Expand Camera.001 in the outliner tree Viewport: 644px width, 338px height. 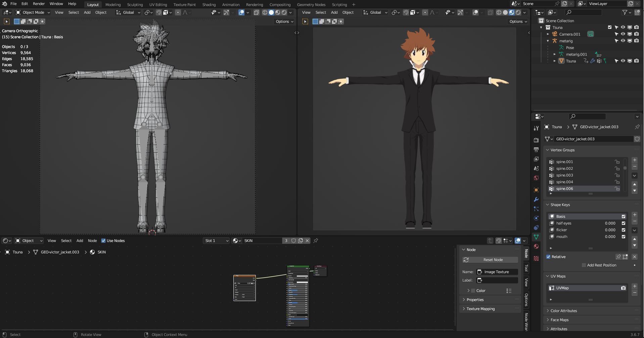click(548, 34)
